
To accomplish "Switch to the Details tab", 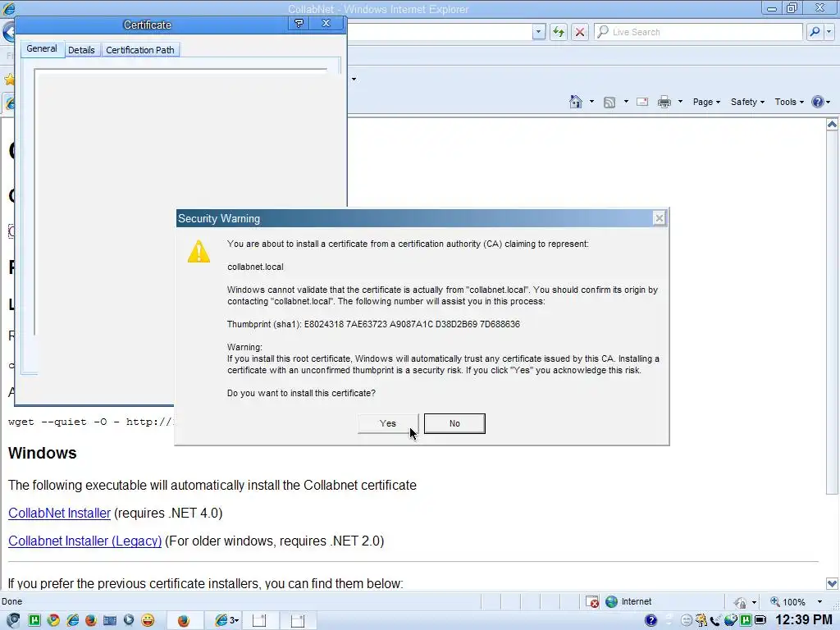I will click(81, 50).
